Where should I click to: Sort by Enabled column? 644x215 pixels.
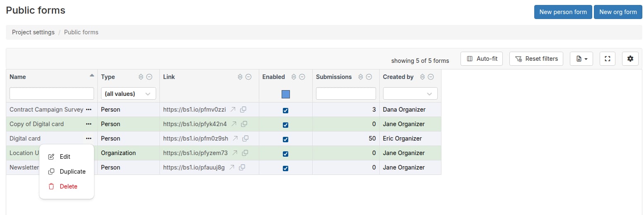point(294,77)
